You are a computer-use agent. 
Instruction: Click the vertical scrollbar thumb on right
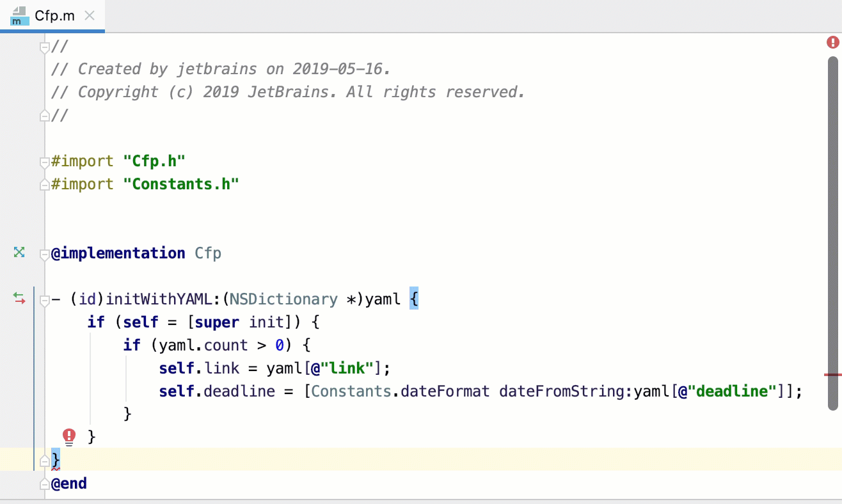(x=832, y=233)
